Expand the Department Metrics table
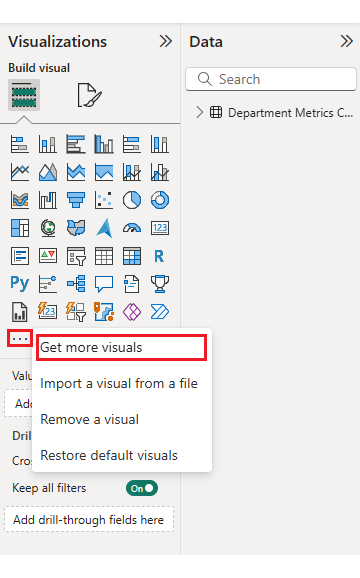 point(199,112)
